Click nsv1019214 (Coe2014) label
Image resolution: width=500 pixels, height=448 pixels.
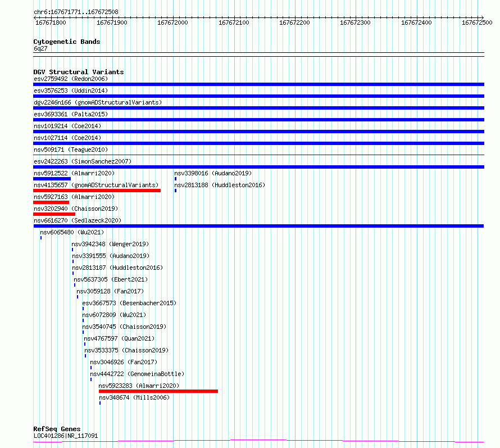[x=67, y=126]
